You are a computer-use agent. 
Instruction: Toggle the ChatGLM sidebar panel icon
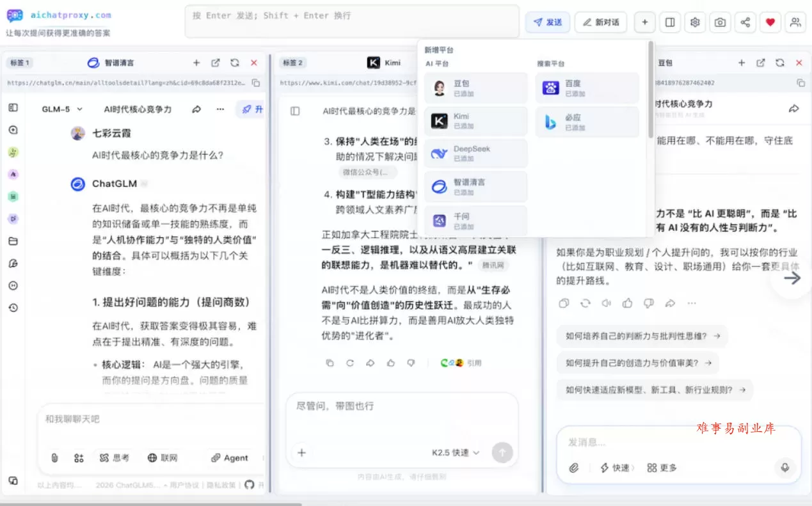click(13, 107)
